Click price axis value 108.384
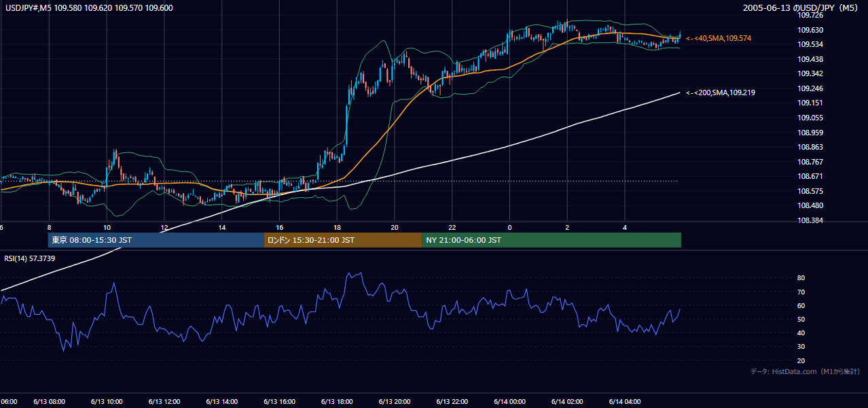868x408 pixels. coord(810,220)
